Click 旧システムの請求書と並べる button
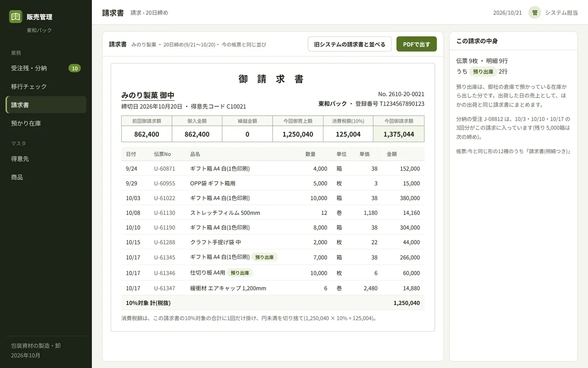 350,44
